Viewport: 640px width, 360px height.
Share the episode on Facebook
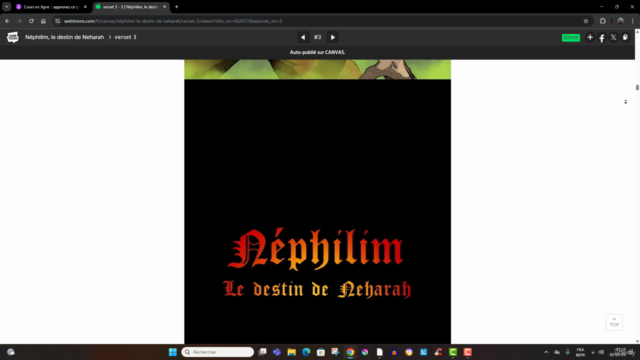point(602,38)
